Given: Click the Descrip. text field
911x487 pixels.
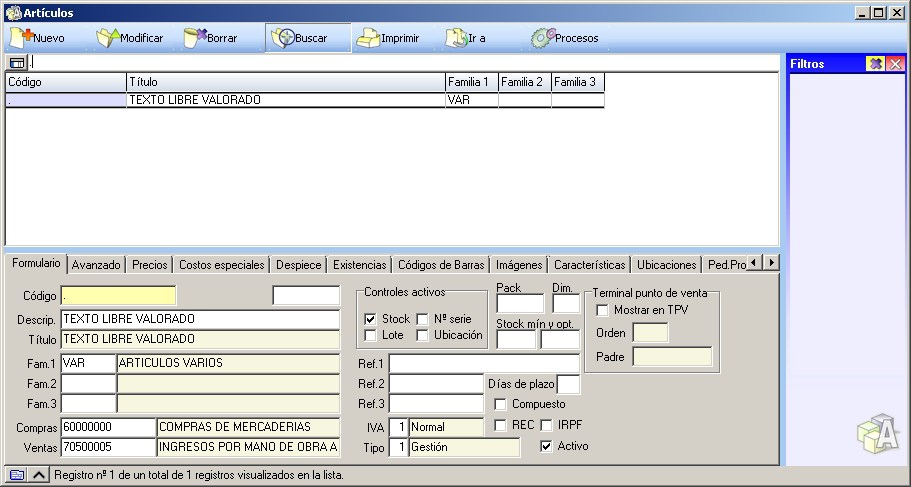Looking at the screenshot, I should coord(200,319).
